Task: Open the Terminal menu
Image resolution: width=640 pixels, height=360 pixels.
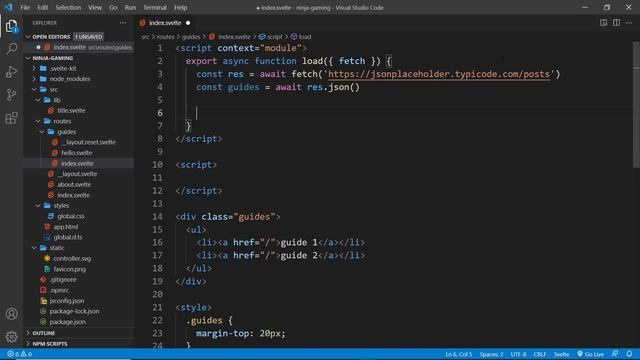Action: (155, 7)
